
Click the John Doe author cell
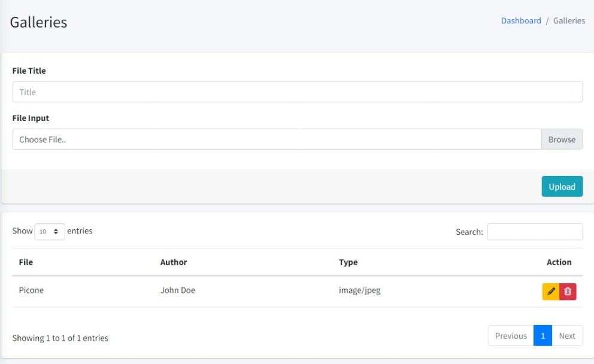178,290
